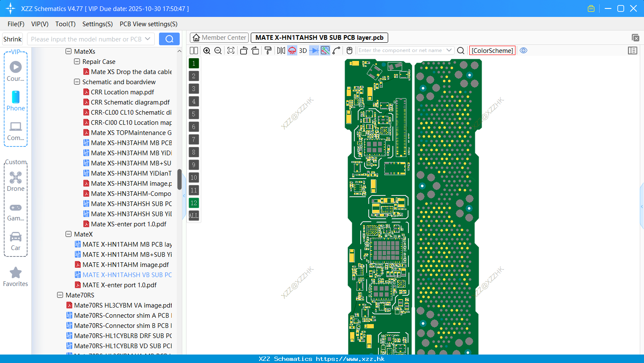Open Member Center home tab
The width and height of the screenshot is (644, 363).
(219, 38)
